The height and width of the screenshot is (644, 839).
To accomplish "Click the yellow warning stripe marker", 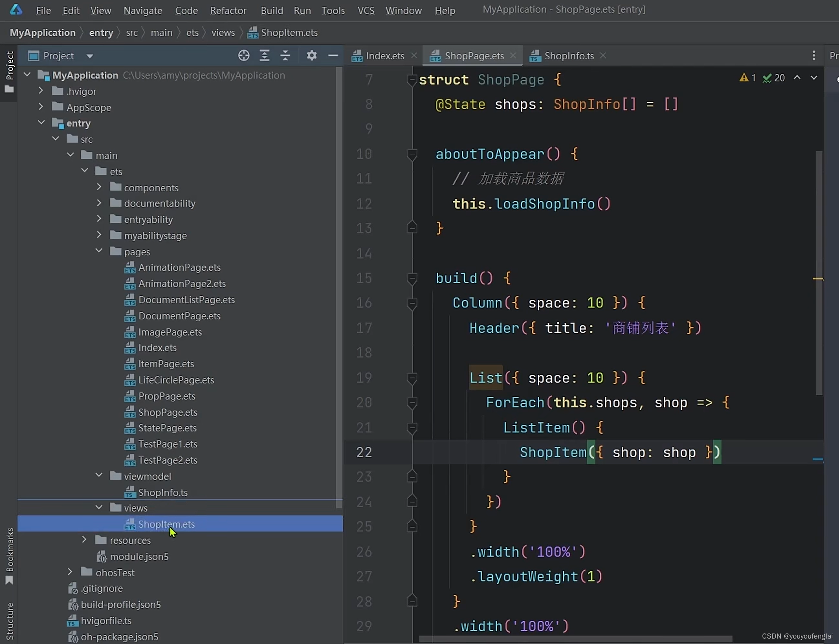I will coord(818,279).
